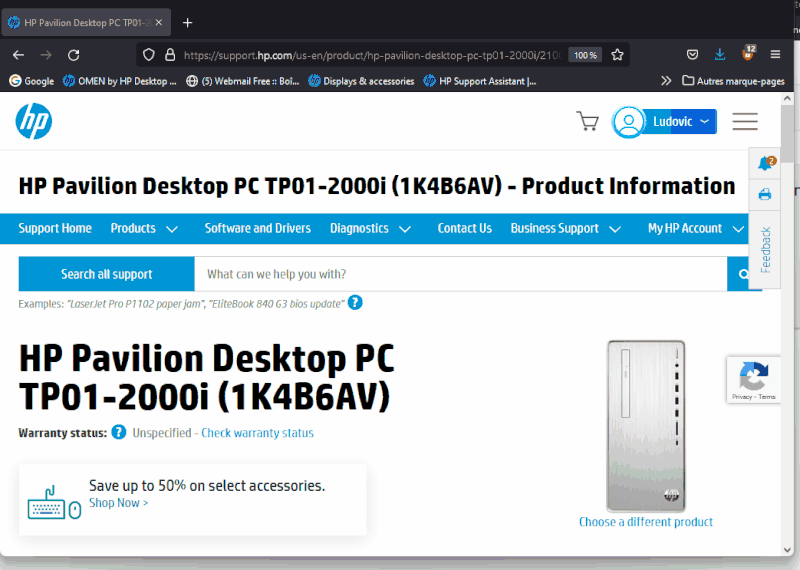Show more bookmarks chevron
800x570 pixels.
[666, 81]
